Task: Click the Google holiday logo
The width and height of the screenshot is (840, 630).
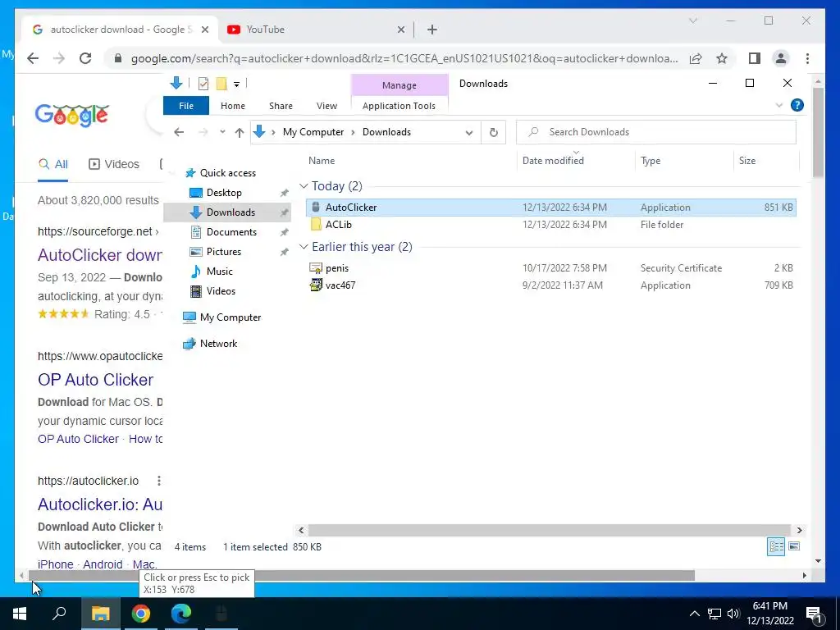Action: pyautogui.click(x=72, y=115)
